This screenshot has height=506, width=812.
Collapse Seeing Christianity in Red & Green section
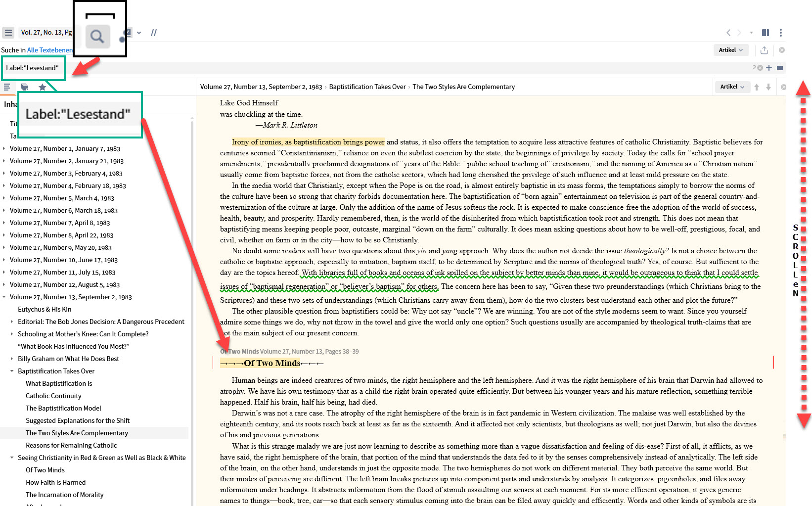click(12, 458)
